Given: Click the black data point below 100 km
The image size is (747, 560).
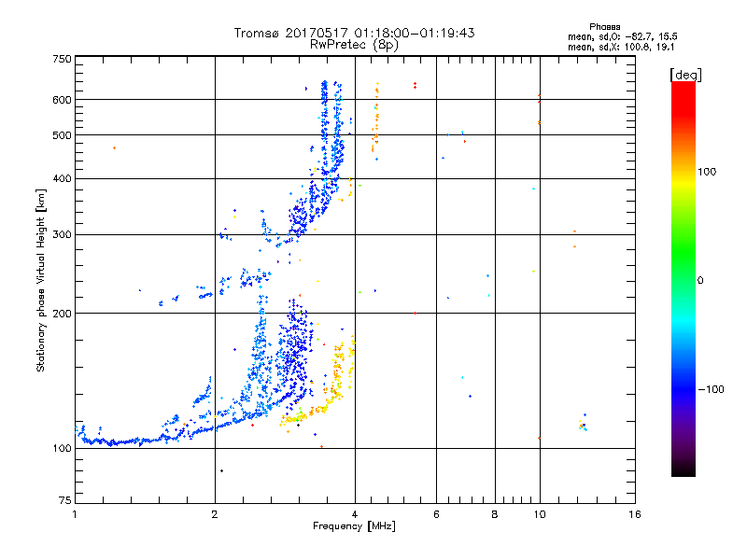Looking at the screenshot, I should [x=221, y=471].
